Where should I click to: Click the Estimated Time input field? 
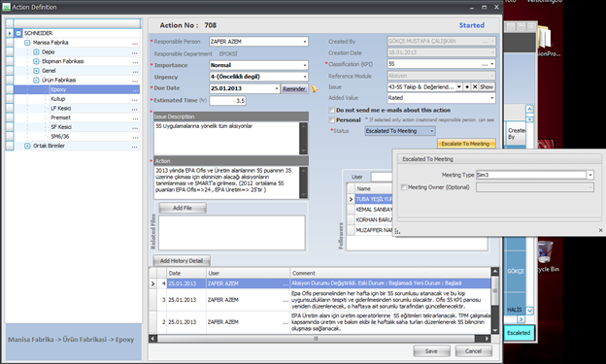(227, 101)
